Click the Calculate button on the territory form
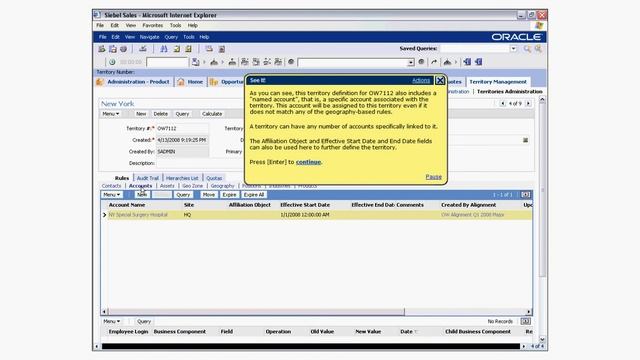The image size is (640, 360). click(212, 114)
